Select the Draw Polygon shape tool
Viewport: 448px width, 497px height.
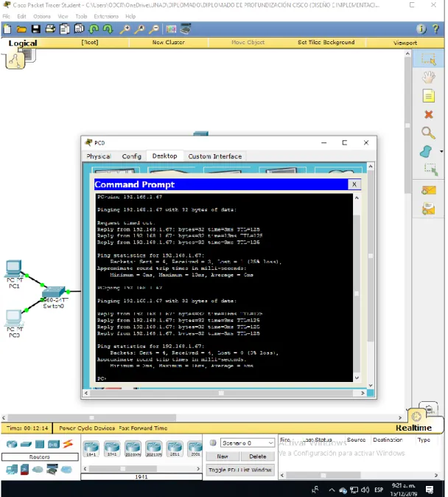click(427, 151)
